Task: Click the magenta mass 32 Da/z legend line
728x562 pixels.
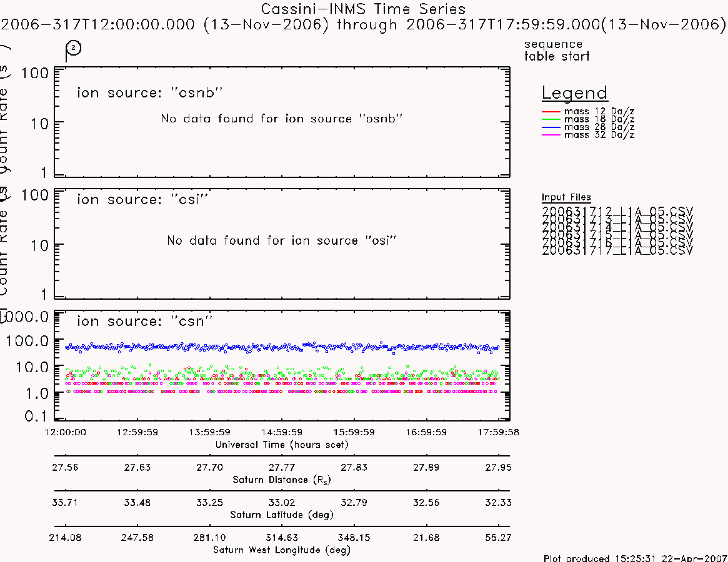Action: (551, 136)
